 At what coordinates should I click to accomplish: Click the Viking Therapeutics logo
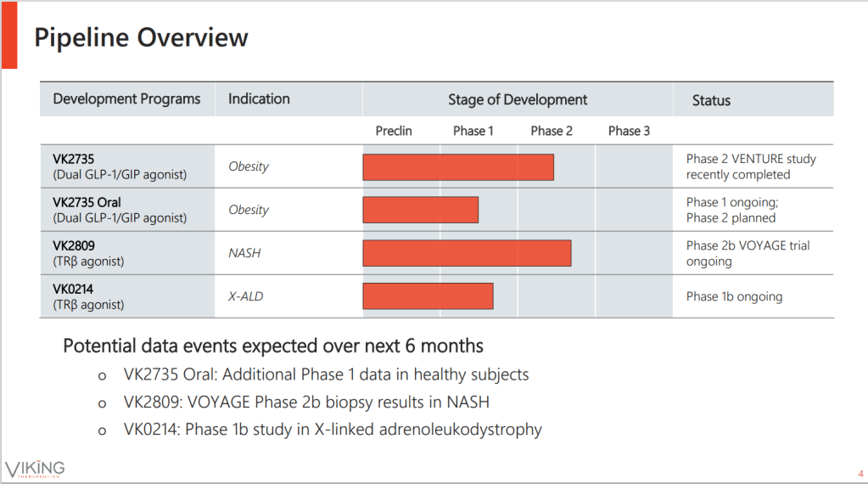click(x=35, y=469)
